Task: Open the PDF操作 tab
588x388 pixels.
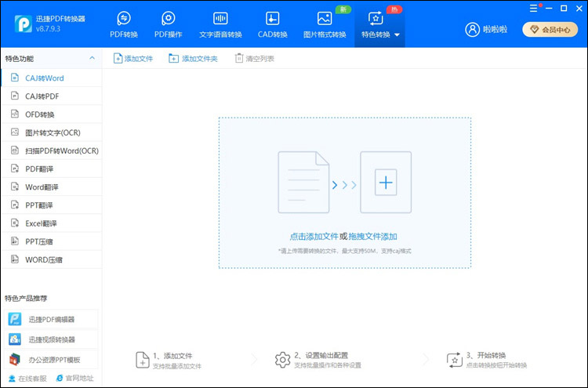Action: (x=169, y=25)
